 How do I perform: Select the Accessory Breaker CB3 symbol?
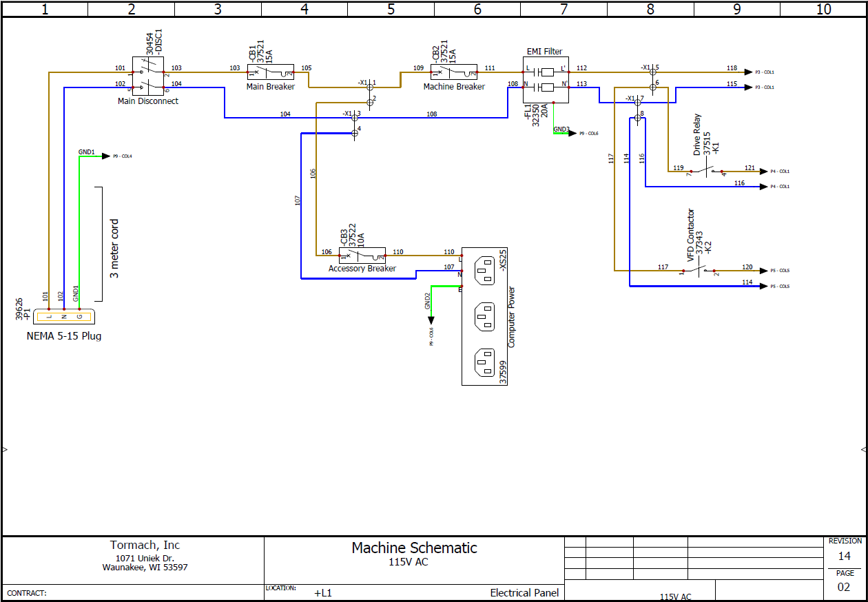(x=362, y=255)
